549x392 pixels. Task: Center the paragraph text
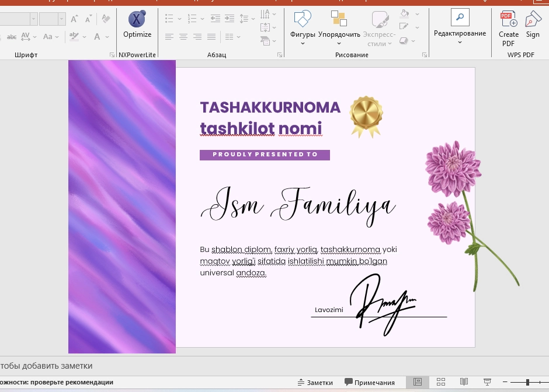click(x=183, y=37)
